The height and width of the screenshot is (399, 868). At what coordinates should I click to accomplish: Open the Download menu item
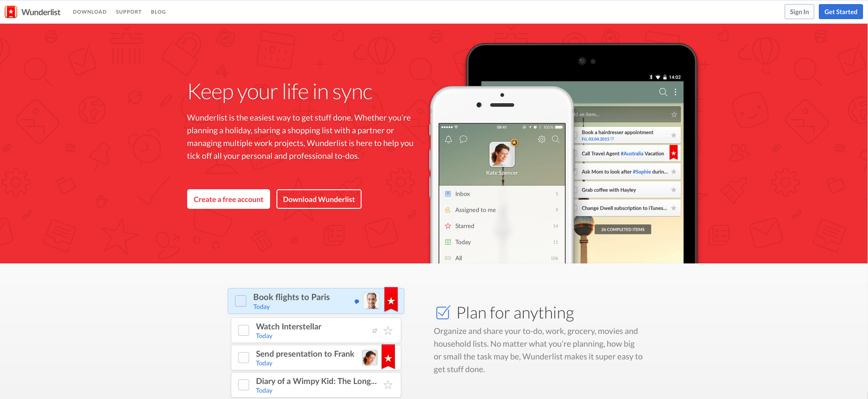(90, 12)
